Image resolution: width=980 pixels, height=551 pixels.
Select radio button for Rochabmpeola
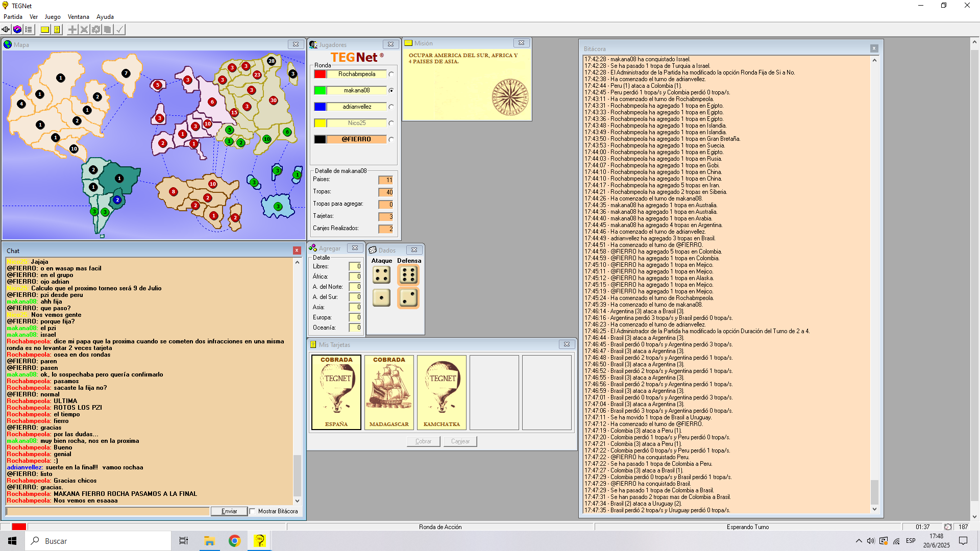tap(391, 74)
